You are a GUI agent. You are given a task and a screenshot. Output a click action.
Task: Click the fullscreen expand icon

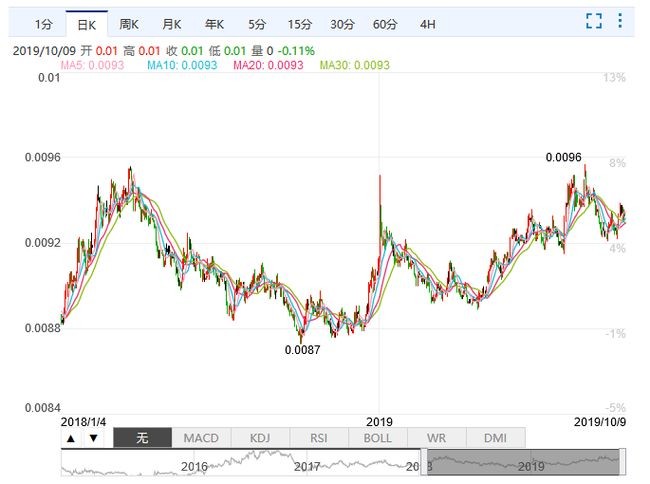coord(594,21)
